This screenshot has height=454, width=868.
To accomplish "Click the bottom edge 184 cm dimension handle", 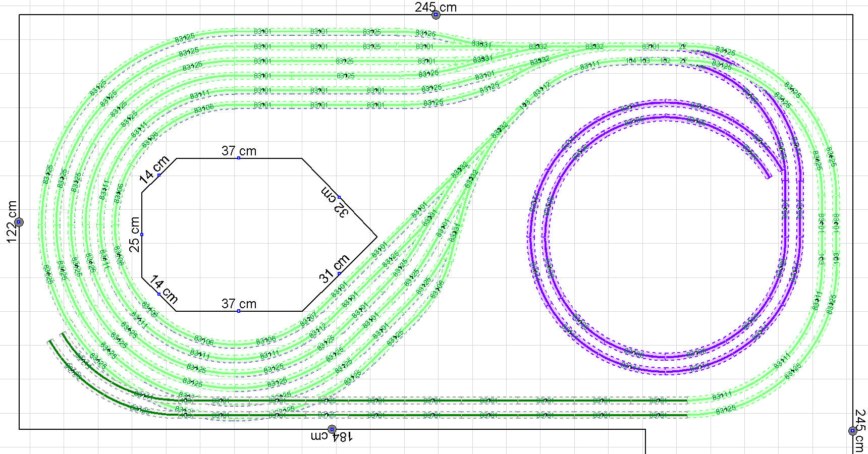I will click(332, 429).
